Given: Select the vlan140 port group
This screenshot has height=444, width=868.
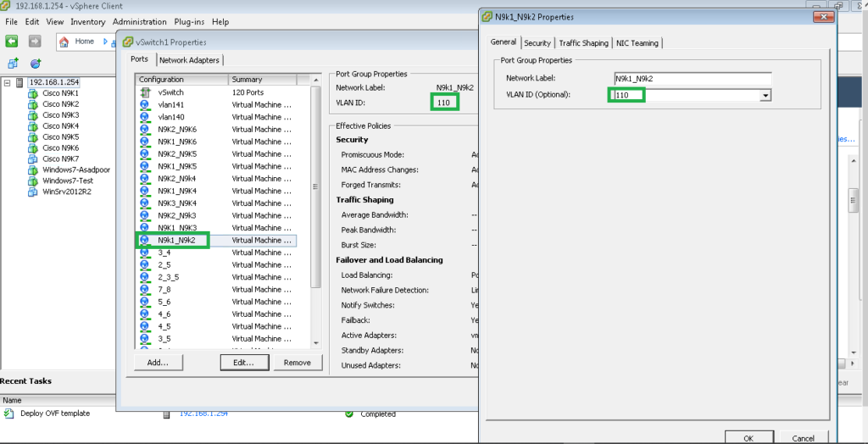Looking at the screenshot, I should tap(216, 117).
